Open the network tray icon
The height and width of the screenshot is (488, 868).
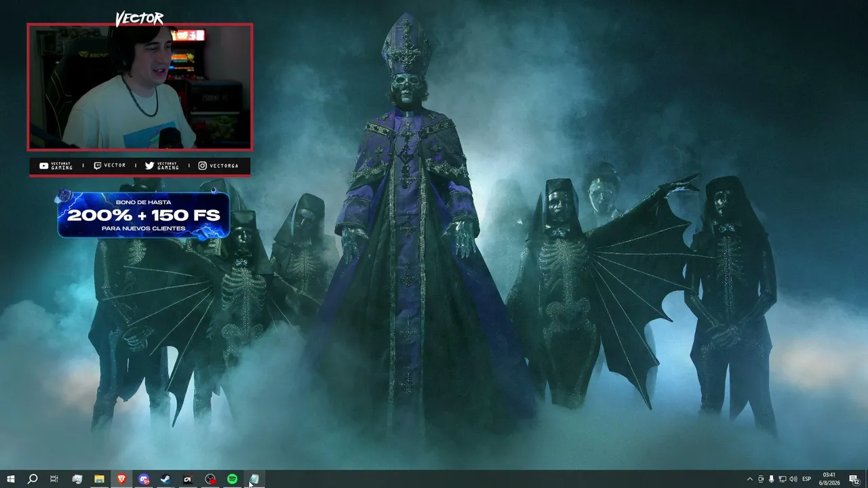783,479
